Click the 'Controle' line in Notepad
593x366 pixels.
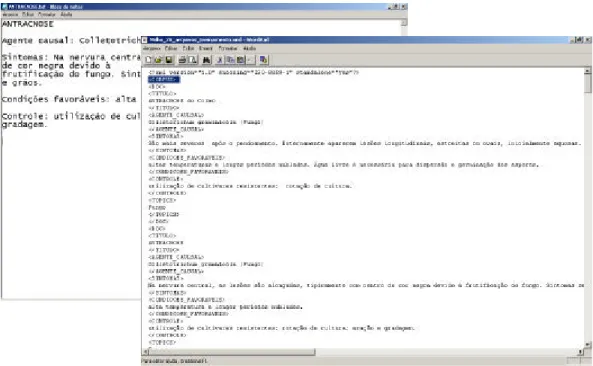71,116
